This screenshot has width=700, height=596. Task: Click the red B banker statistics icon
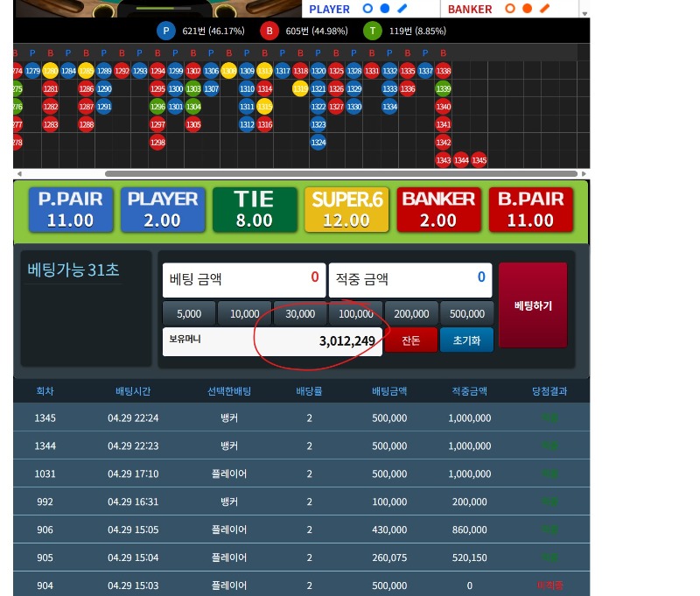pos(269,32)
